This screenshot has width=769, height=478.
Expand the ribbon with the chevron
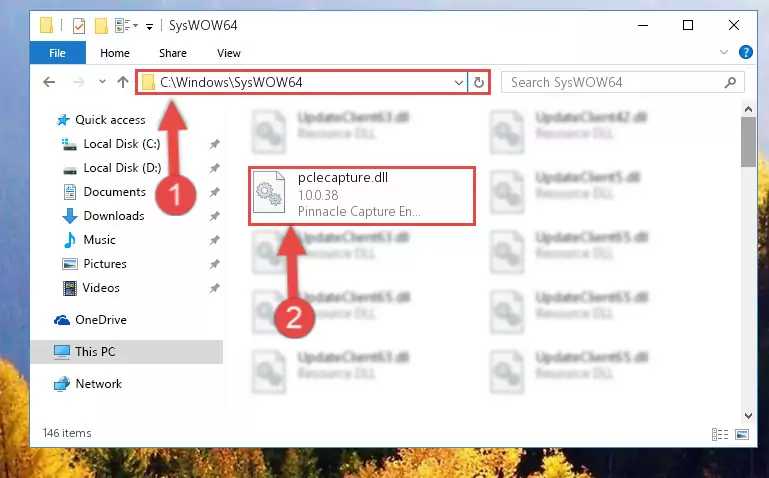[723, 52]
